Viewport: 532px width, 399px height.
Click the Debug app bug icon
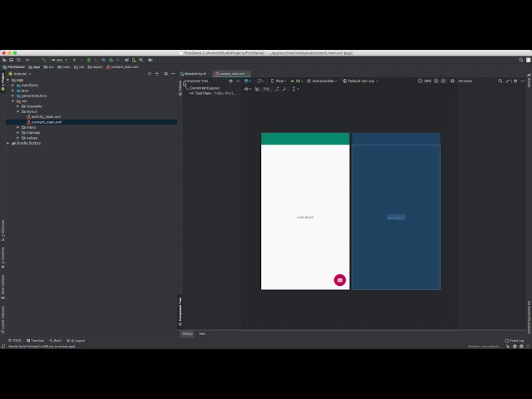pos(89,60)
